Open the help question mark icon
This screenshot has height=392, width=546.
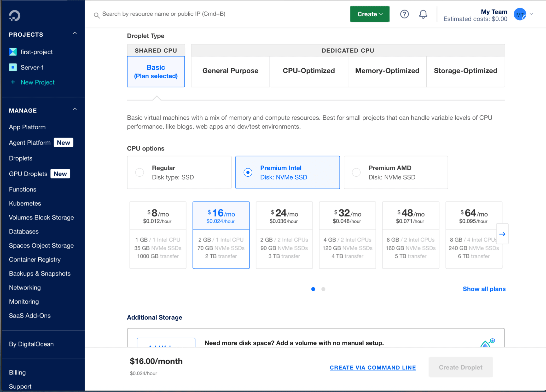(404, 14)
